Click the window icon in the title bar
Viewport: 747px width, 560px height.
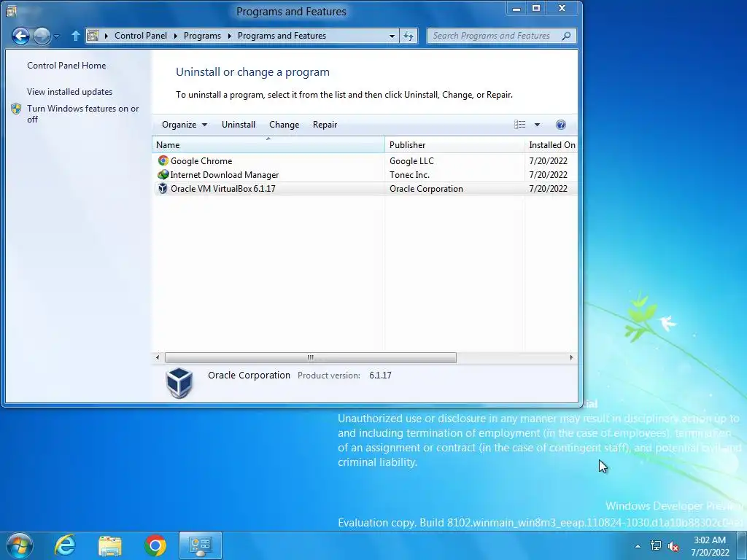tap(12, 11)
